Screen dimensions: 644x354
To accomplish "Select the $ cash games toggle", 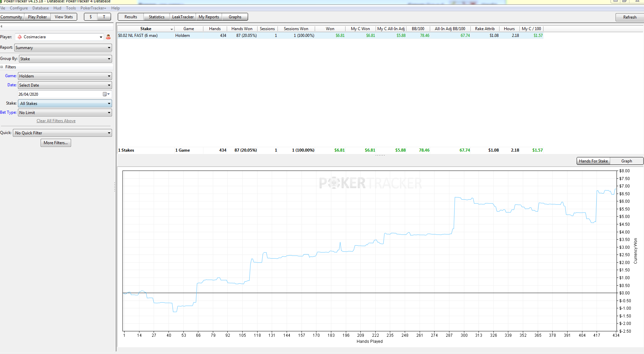I will 91,17.
